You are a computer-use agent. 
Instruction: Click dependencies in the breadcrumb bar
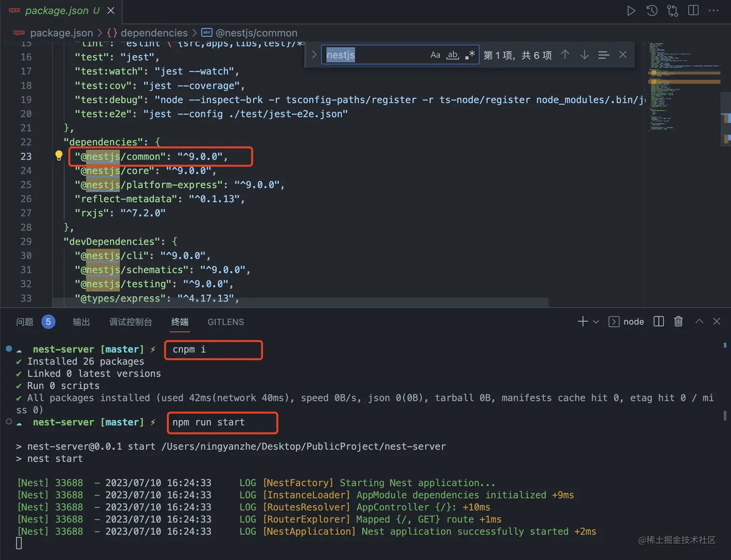[154, 33]
